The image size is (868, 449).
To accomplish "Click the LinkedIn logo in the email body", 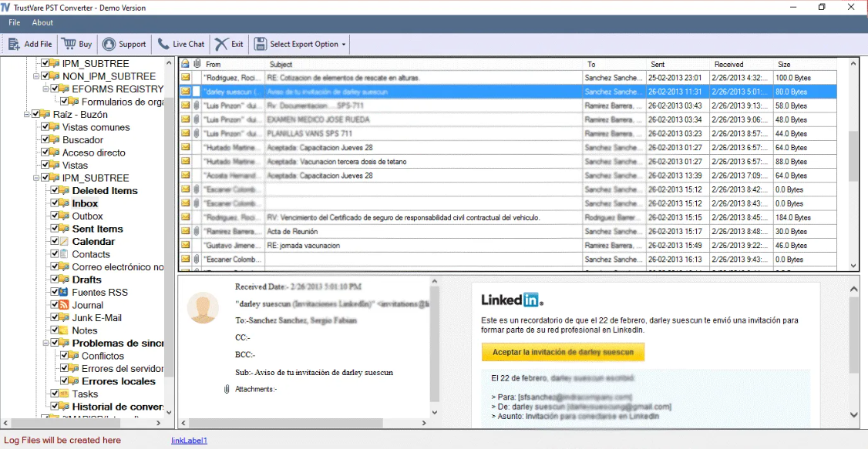I will click(x=512, y=300).
